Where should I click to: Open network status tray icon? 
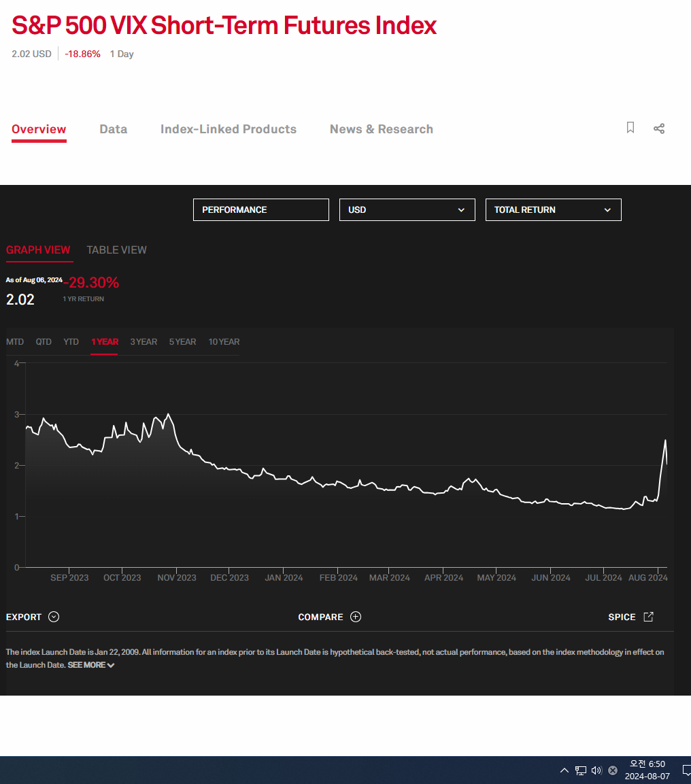click(x=581, y=770)
